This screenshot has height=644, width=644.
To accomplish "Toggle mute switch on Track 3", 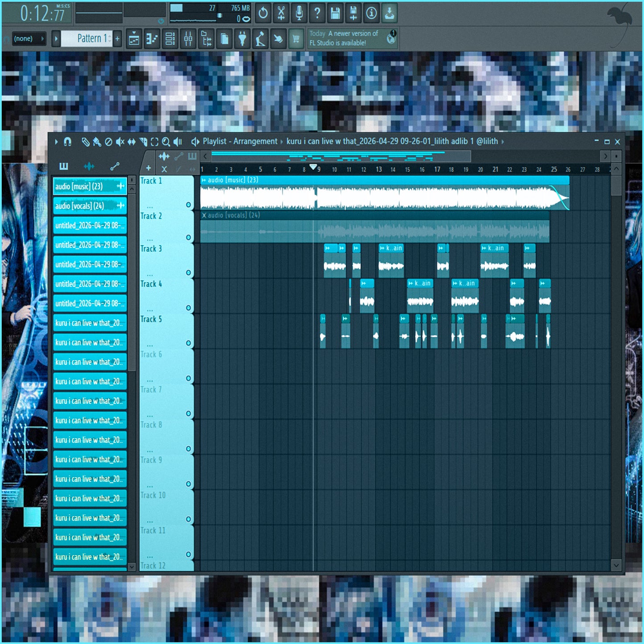I will tap(189, 273).
